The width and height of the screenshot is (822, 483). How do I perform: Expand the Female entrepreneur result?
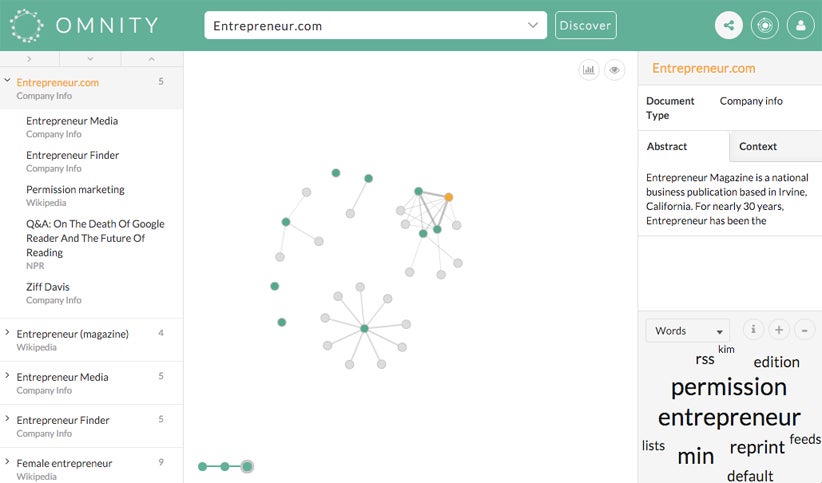[x=7, y=462]
